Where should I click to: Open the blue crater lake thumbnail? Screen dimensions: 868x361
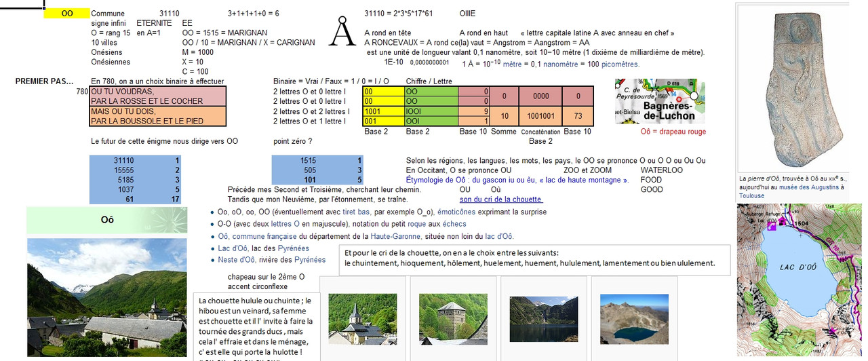coord(634,318)
